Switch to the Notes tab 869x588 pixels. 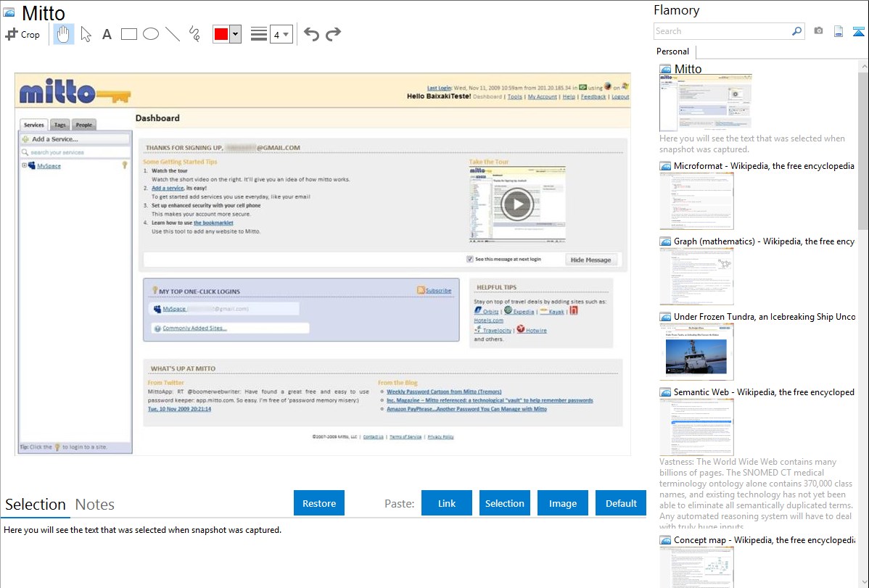click(x=95, y=505)
